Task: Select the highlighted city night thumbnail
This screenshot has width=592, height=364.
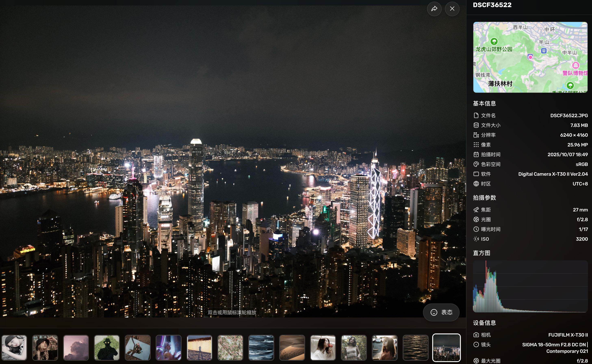Action: click(446, 348)
